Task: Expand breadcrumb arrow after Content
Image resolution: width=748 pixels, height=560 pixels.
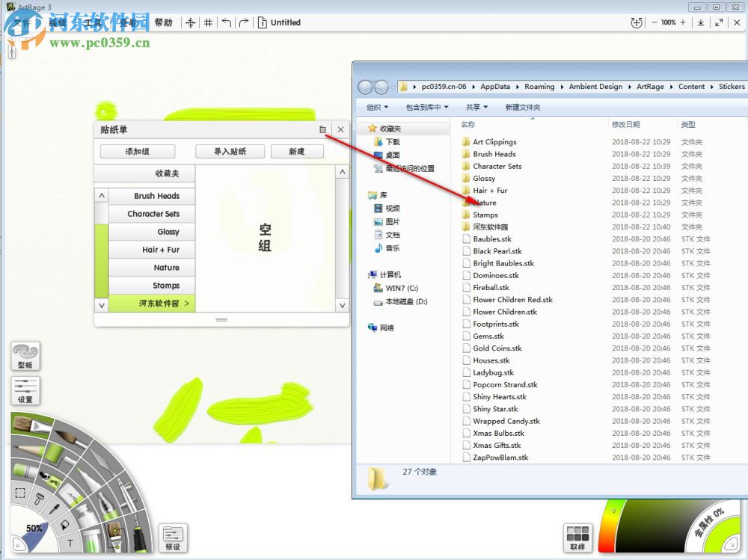Action: click(x=712, y=87)
